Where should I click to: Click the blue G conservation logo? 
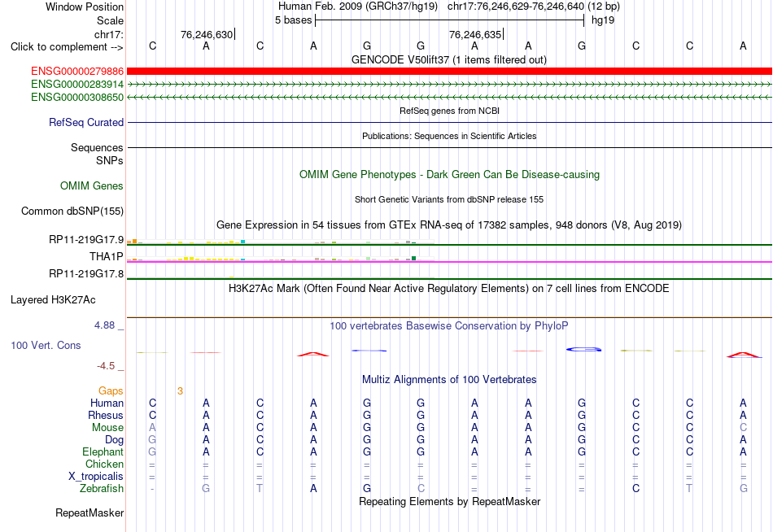[583, 350]
